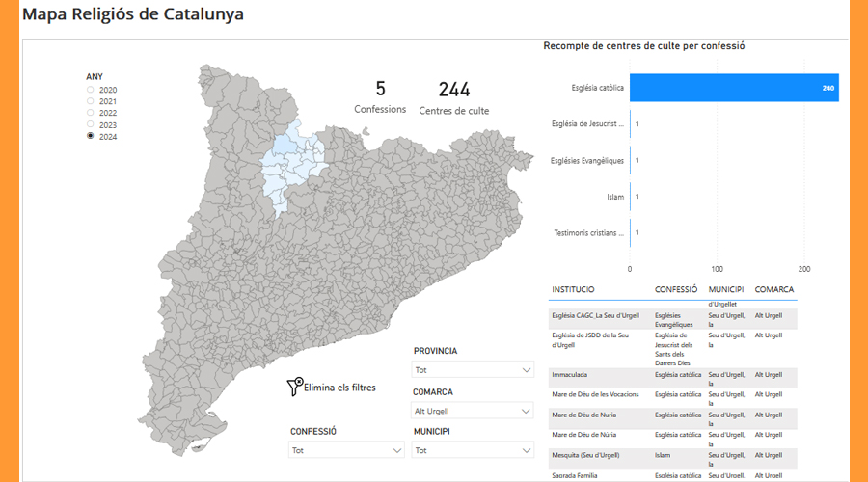Click the Església de Jesucrist bar
Image resolution: width=868 pixels, height=482 pixels.
[630, 124]
